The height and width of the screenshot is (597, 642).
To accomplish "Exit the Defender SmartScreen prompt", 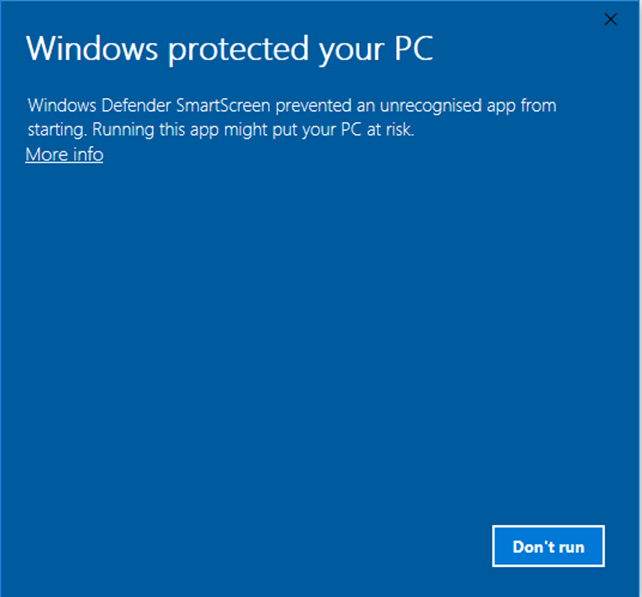I will pos(610,19).
